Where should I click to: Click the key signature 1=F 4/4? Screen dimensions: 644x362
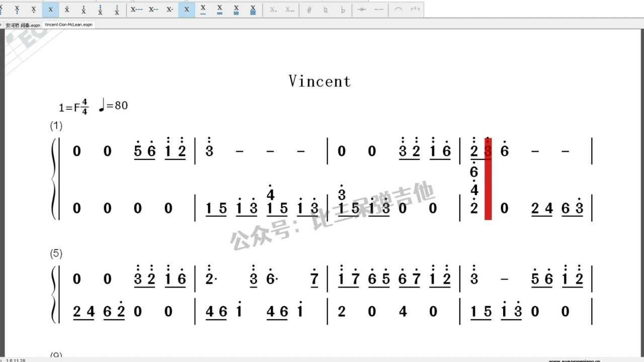(73, 107)
